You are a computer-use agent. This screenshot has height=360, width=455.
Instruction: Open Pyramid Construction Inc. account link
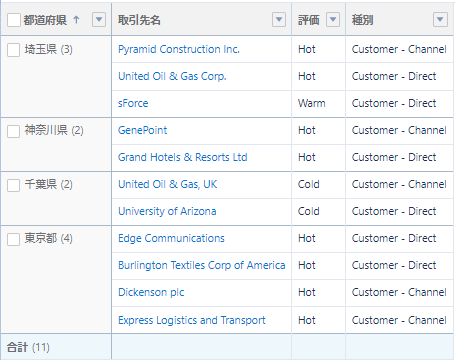(x=179, y=49)
